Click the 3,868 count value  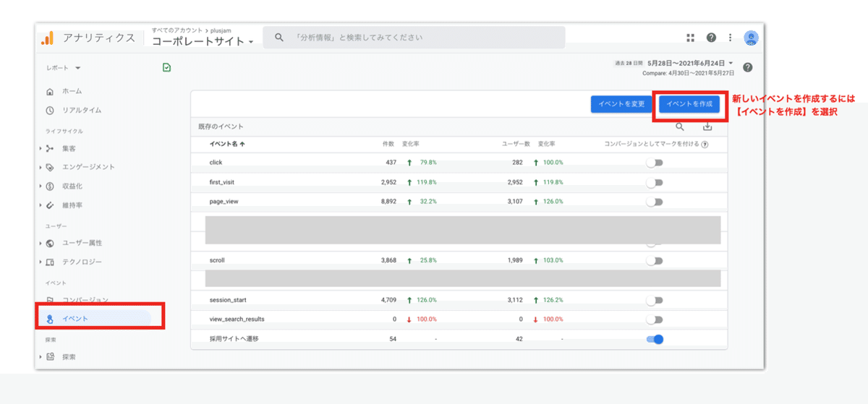(388, 260)
